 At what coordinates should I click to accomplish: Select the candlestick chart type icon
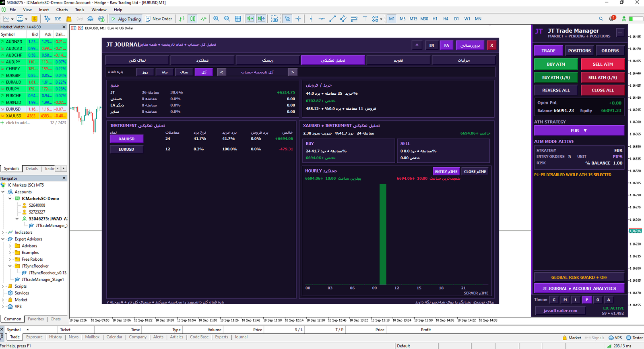(x=193, y=19)
